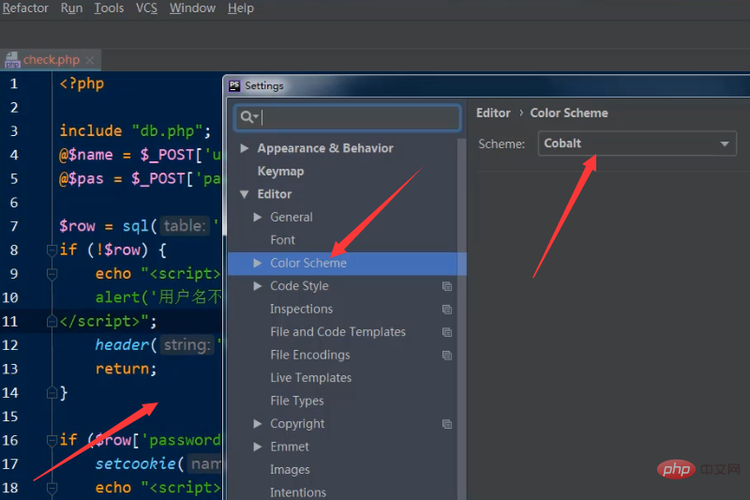This screenshot has width=750, height=500.
Task: Open Emmet settings
Action: [x=289, y=447]
